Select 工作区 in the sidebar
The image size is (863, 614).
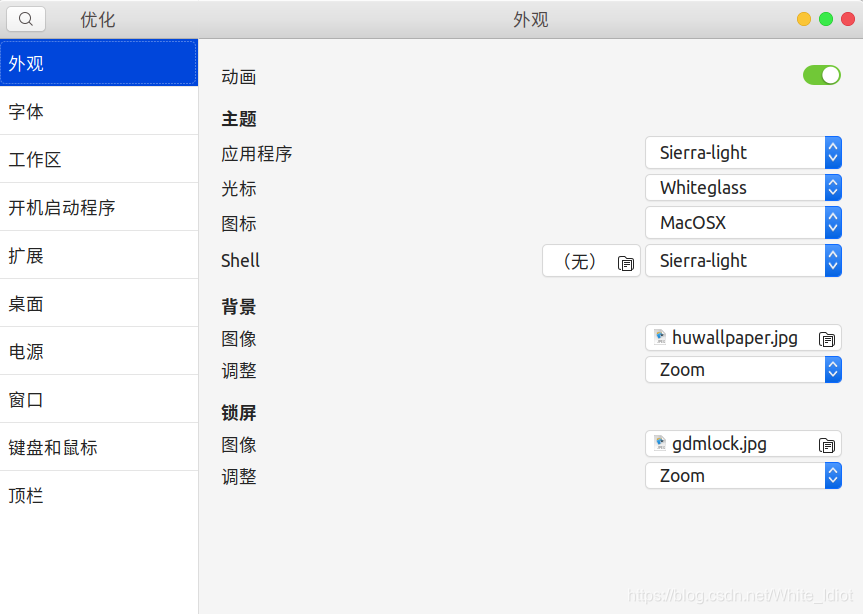[x=99, y=159]
